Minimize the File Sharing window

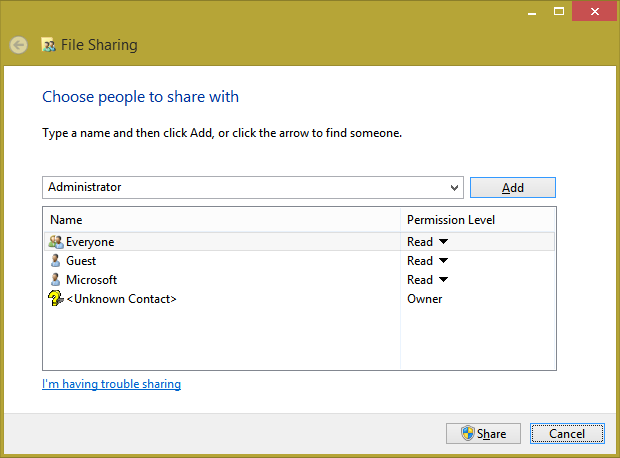(532, 12)
